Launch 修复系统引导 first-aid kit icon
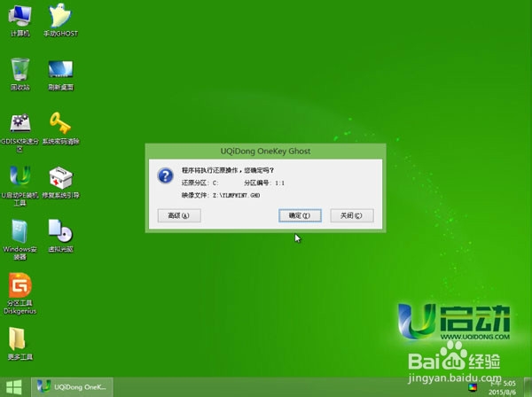 tap(60, 183)
